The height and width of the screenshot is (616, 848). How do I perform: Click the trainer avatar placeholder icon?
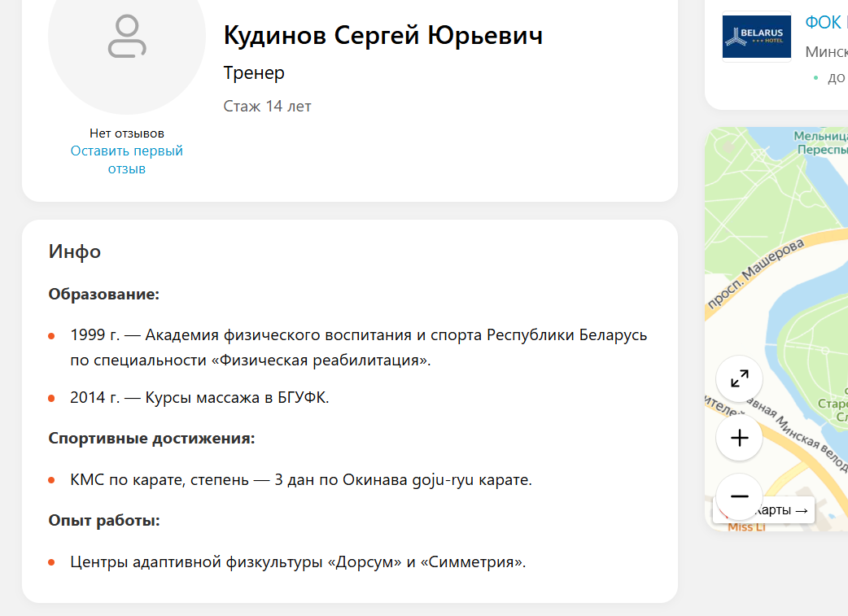pos(127,37)
